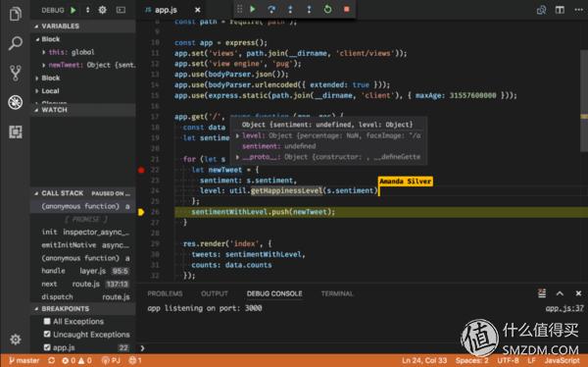Switch to the Problems panel tab
The height and width of the screenshot is (367, 588).
(x=165, y=293)
